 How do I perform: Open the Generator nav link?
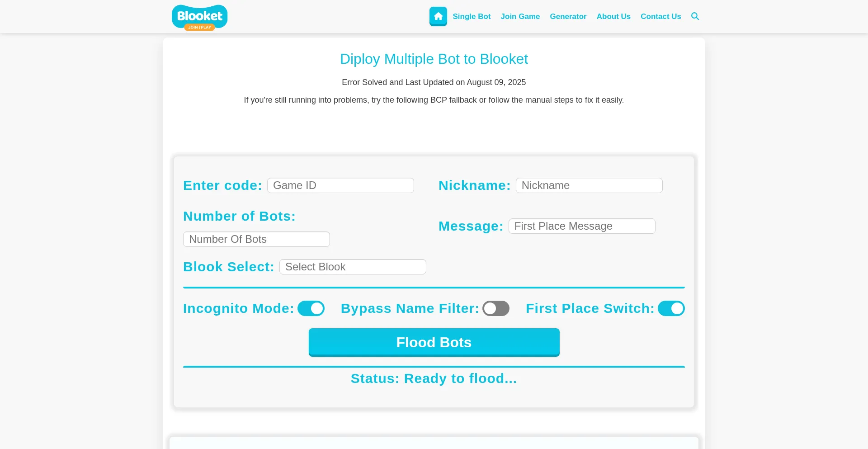(x=568, y=16)
